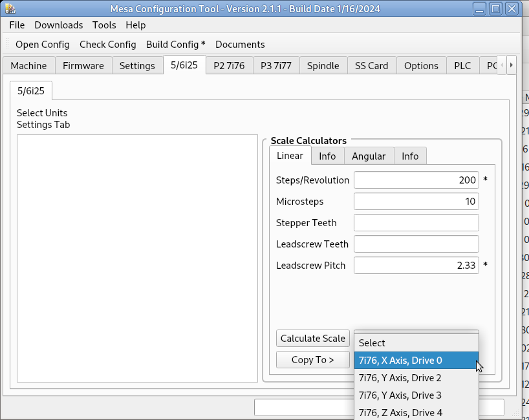This screenshot has height=420, width=529.
Task: Open the File menu
Action: [x=17, y=25]
